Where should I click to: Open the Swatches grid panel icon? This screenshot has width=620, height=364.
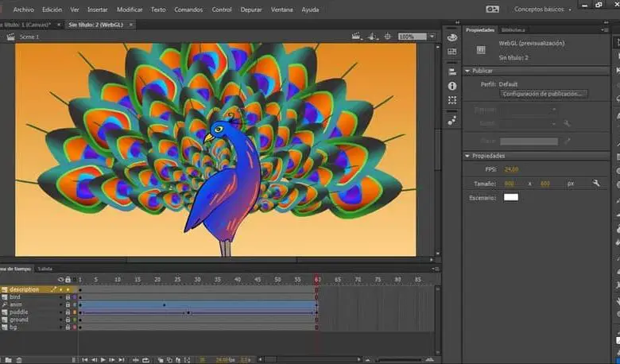click(x=452, y=51)
